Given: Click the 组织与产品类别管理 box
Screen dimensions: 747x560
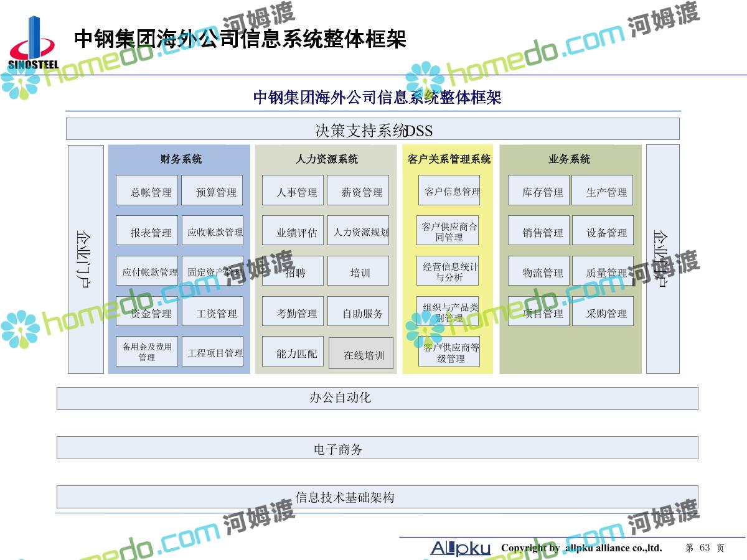Looking at the screenshot, I should point(449,311).
